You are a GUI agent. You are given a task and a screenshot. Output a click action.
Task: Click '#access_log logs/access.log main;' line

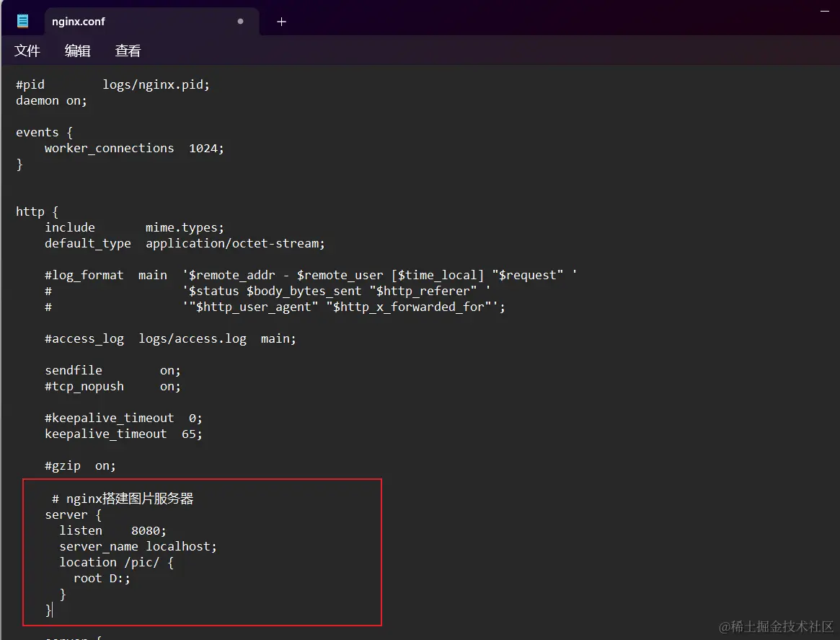point(170,339)
